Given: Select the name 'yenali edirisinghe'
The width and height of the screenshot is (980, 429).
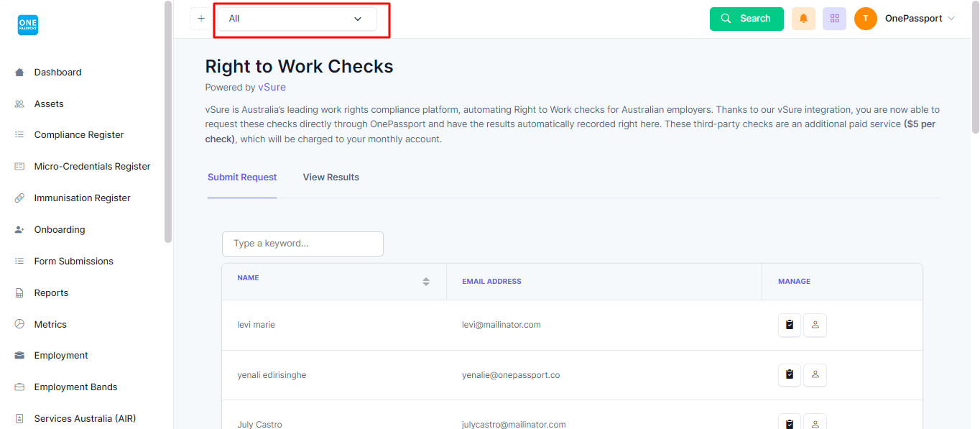Looking at the screenshot, I should pos(272,375).
